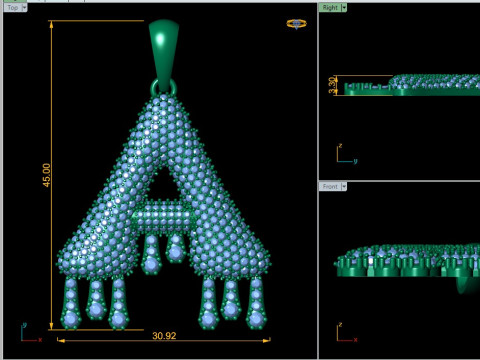Expand the Front viewport dropdown arrow
Image resolution: width=480 pixels, height=360 pixels.
344,186
